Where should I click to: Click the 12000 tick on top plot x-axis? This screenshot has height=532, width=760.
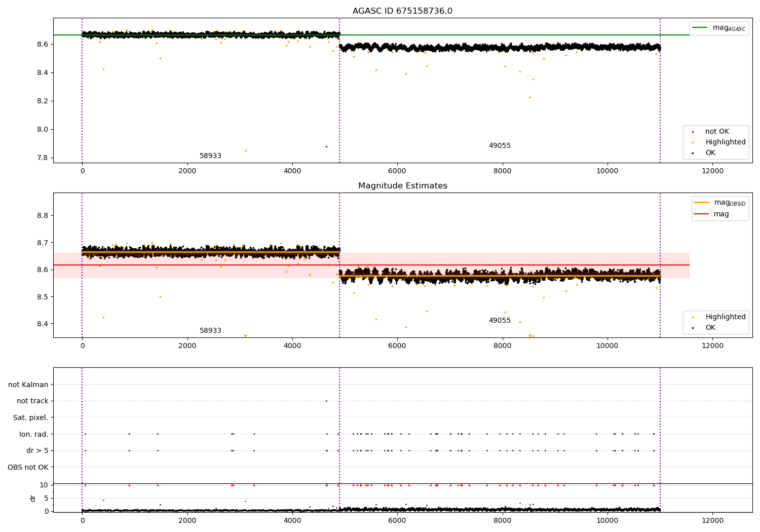coord(712,171)
